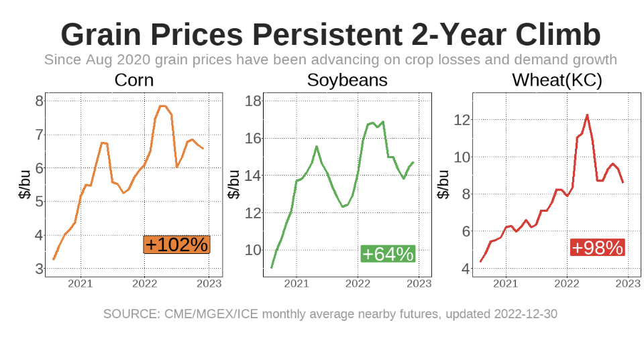
Task: Click the Wheat(KC) chart title
Action: point(557,80)
